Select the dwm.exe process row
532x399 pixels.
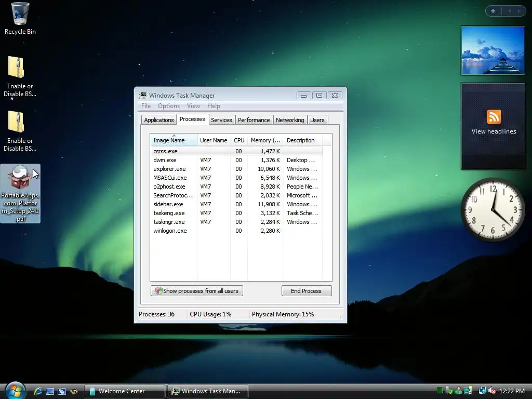236,160
